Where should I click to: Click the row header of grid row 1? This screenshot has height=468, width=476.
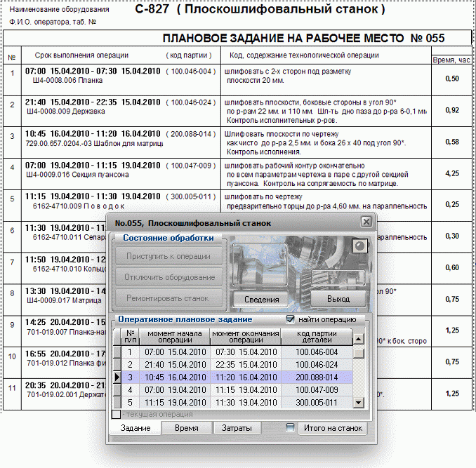117,352
